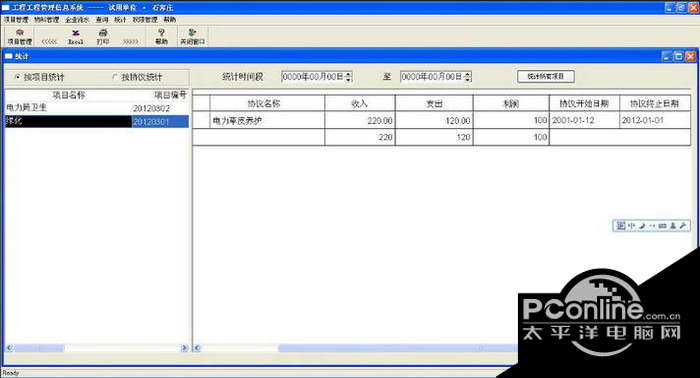Open the 查询 menu
The width and height of the screenshot is (700, 378).
click(x=102, y=20)
